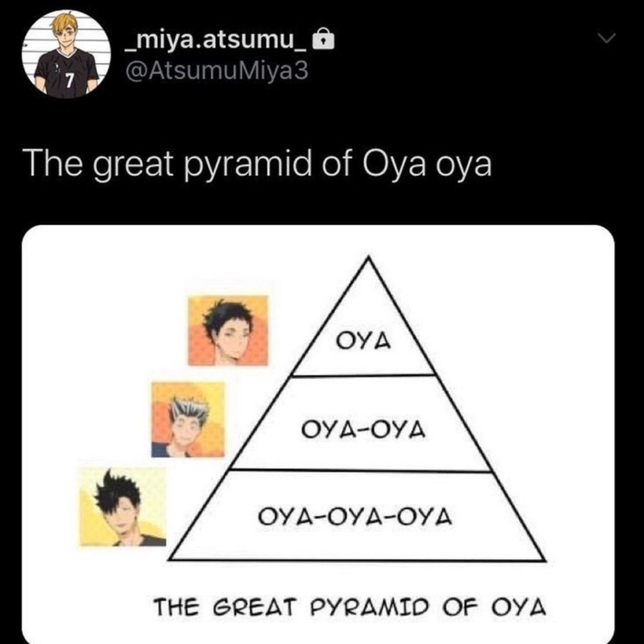Open the tweet options chevron menu
This screenshot has height=644, width=644.
(606, 39)
